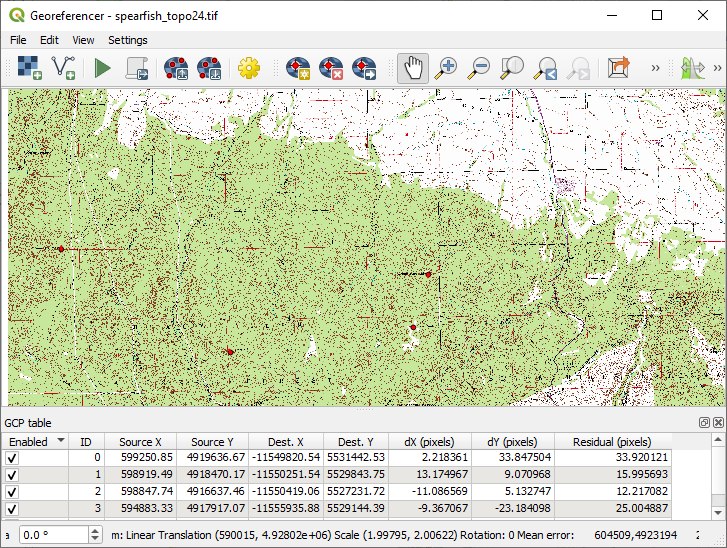This screenshot has height=548, width=727.
Task: Toggle the Enabled checkbox for GCP ID 3
Action: coord(12,509)
